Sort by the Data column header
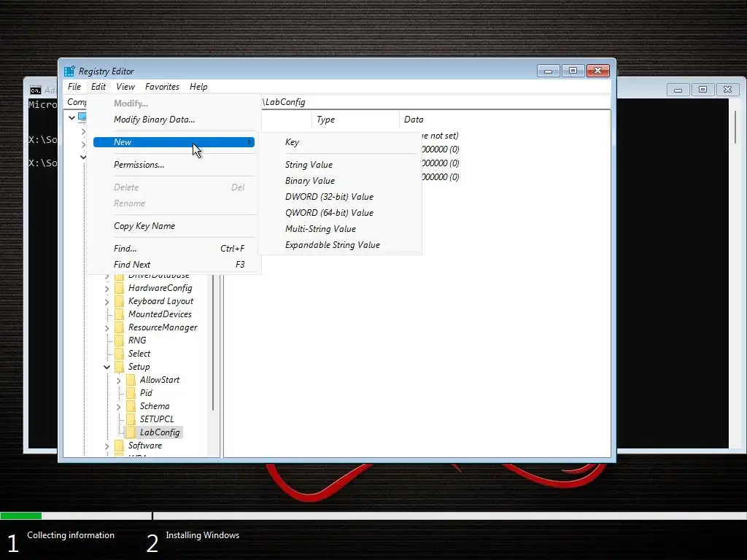 click(504, 120)
